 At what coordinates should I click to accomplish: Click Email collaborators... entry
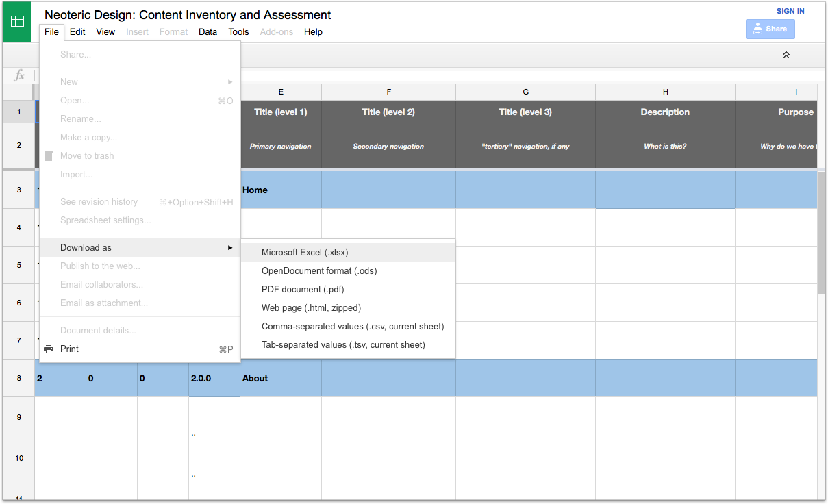tap(140, 284)
